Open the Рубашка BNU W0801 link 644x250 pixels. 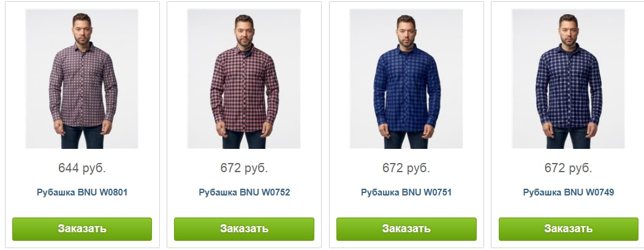coord(82,192)
